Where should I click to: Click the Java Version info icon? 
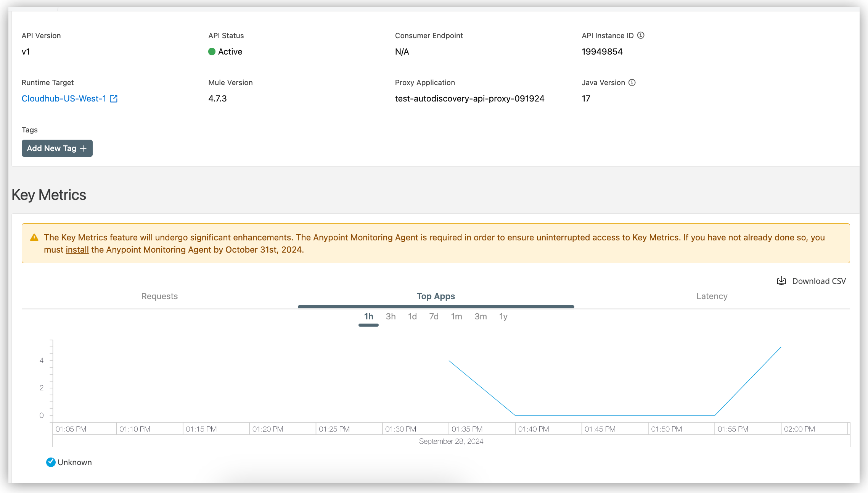[632, 82]
